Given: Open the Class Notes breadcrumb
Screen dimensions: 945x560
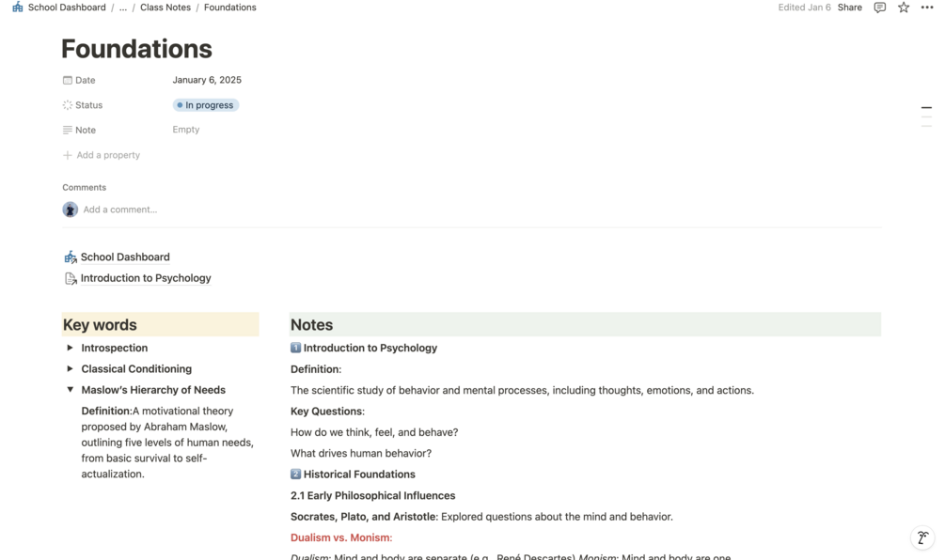Looking at the screenshot, I should point(165,8).
